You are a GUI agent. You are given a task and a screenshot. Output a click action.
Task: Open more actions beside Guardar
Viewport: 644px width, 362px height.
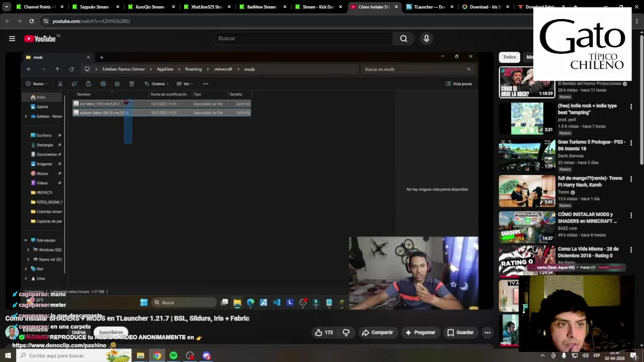pos(487,332)
